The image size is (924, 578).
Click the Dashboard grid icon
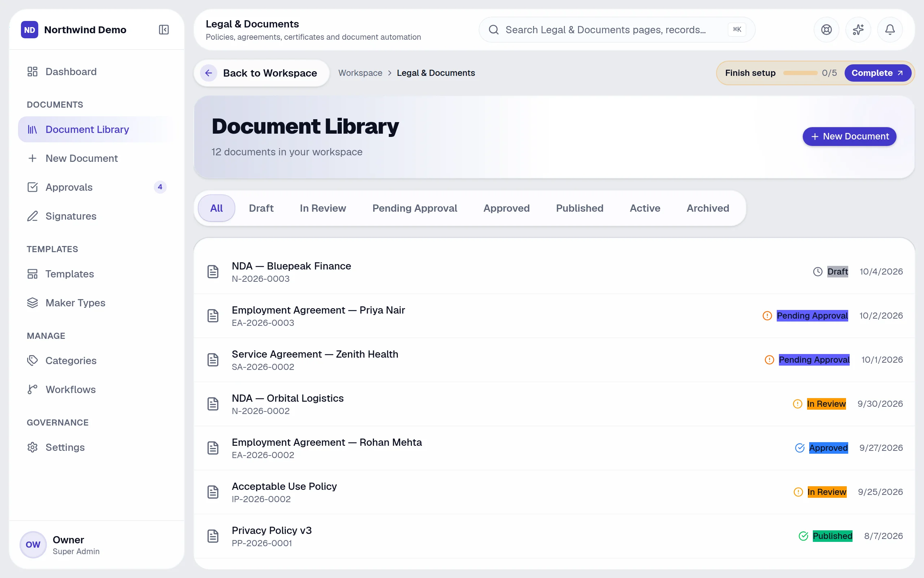32,72
